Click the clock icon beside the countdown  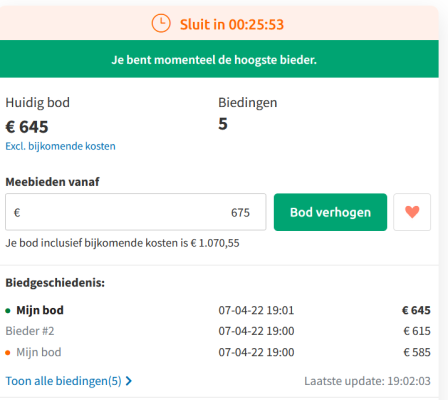coord(161,23)
